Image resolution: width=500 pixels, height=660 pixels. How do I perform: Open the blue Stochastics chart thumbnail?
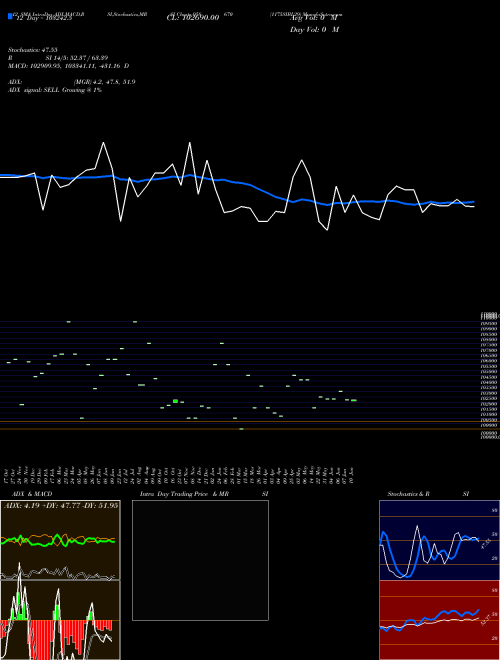pyautogui.click(x=439, y=540)
